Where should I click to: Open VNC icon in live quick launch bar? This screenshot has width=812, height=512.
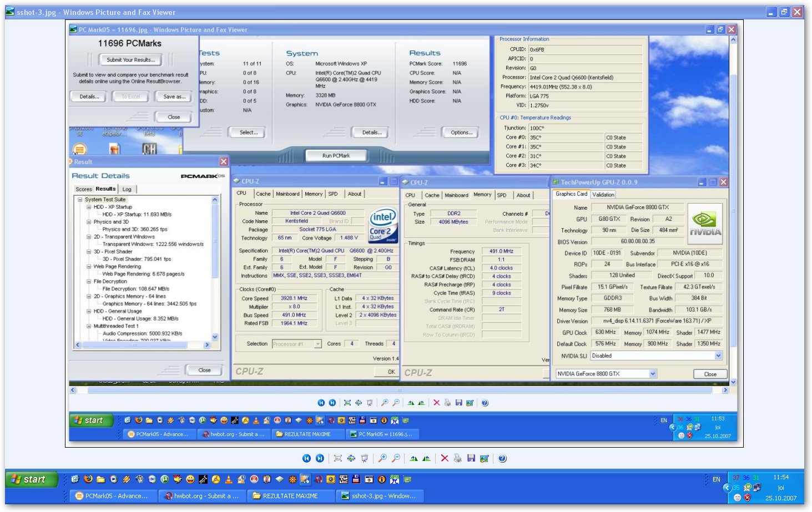tap(344, 479)
